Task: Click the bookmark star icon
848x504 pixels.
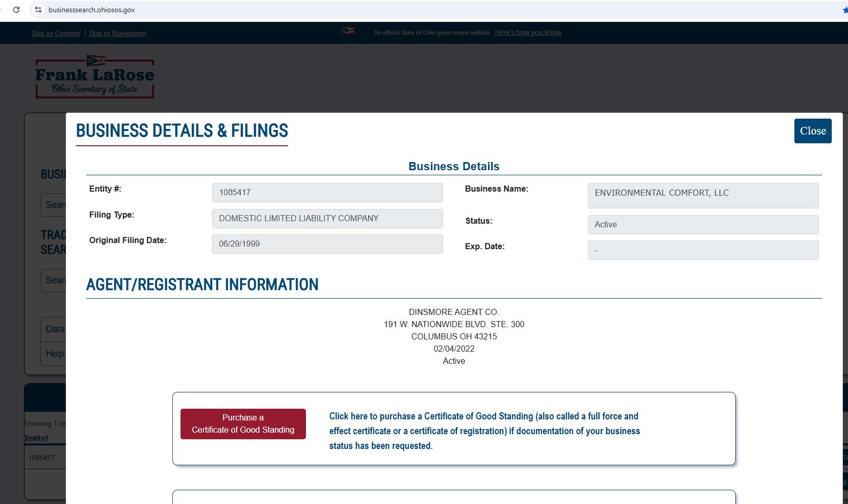Action: pos(844,10)
